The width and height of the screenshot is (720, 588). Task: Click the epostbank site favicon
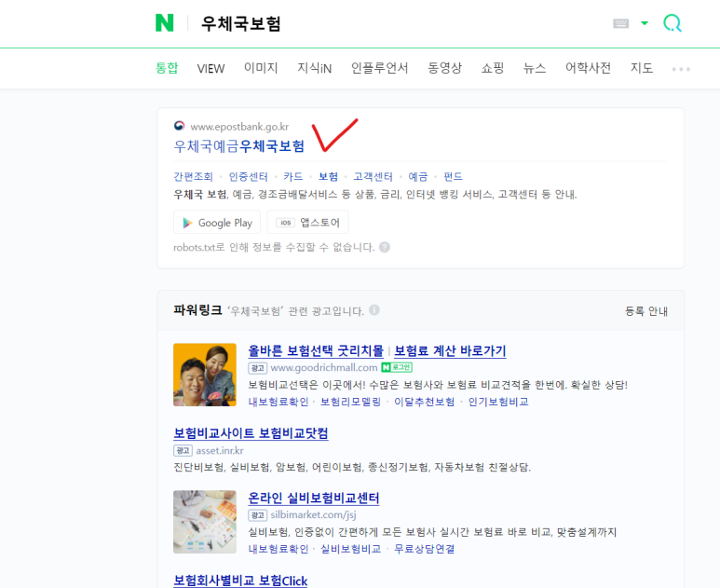click(179, 126)
